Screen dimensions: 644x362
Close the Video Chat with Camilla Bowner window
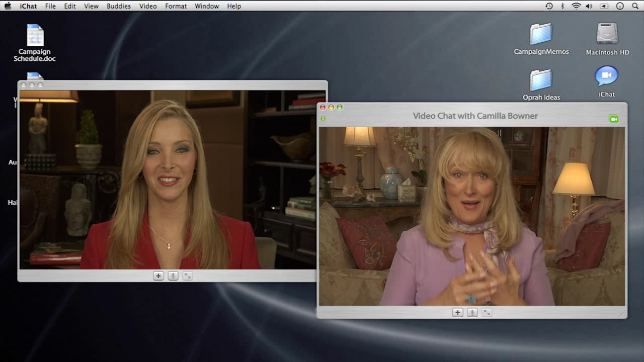coord(323,107)
